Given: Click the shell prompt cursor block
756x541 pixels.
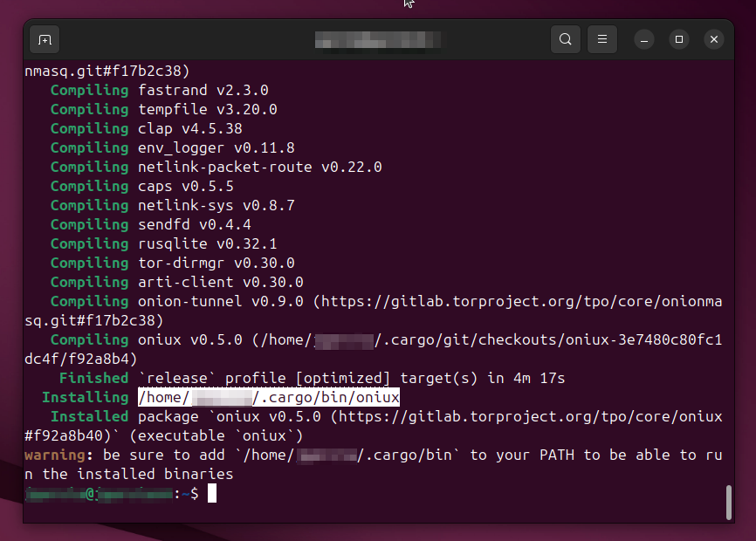Looking at the screenshot, I should (x=212, y=493).
